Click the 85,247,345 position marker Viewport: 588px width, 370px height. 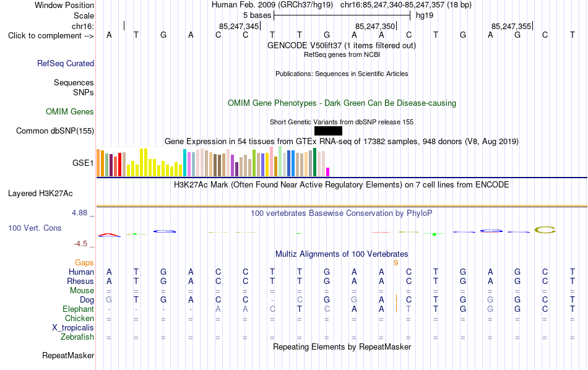coord(240,26)
